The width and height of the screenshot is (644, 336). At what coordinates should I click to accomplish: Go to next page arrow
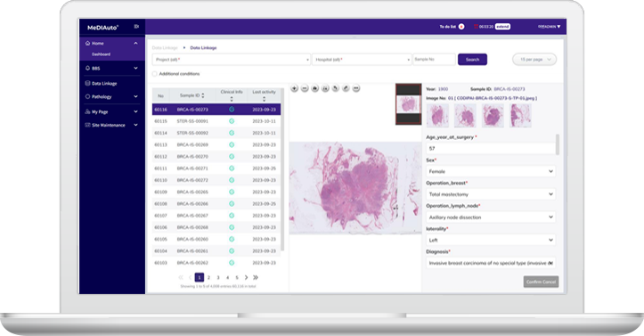pos(246,278)
